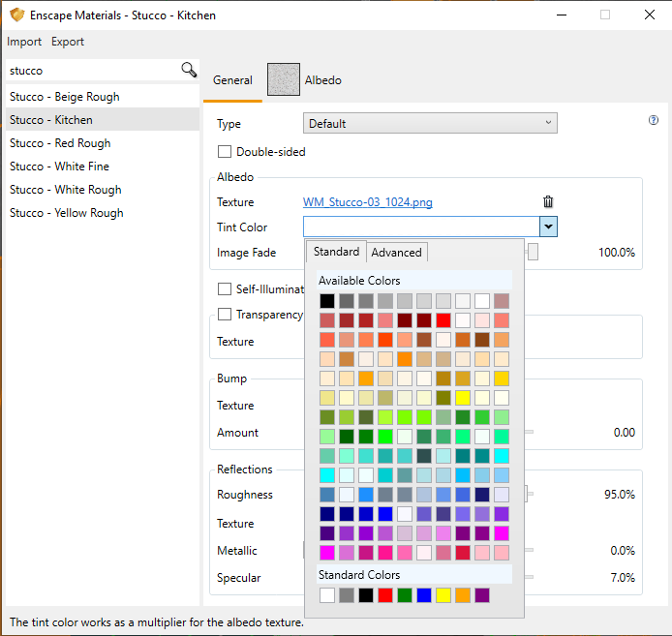Select Stucco - White Rough material

[x=102, y=190]
